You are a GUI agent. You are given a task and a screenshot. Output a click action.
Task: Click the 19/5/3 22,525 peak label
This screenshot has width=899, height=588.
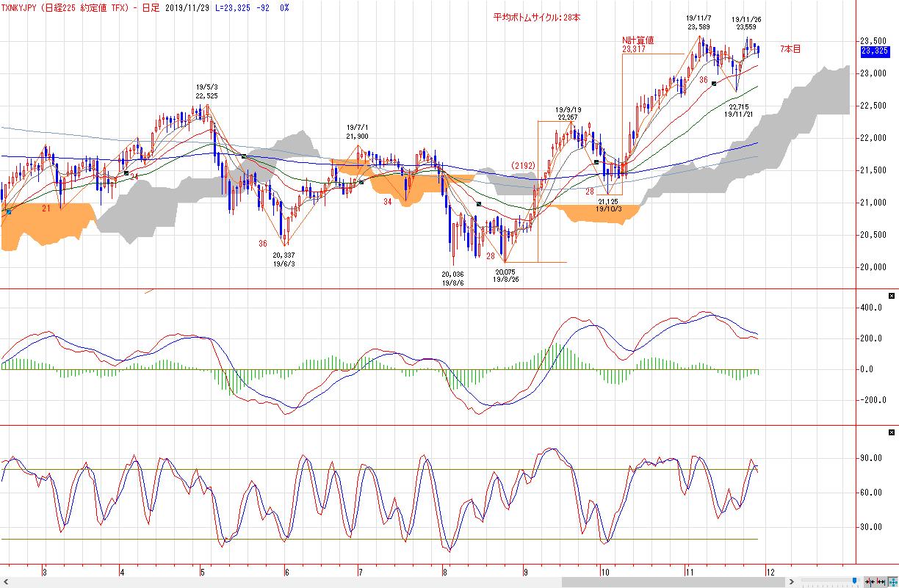(206, 91)
